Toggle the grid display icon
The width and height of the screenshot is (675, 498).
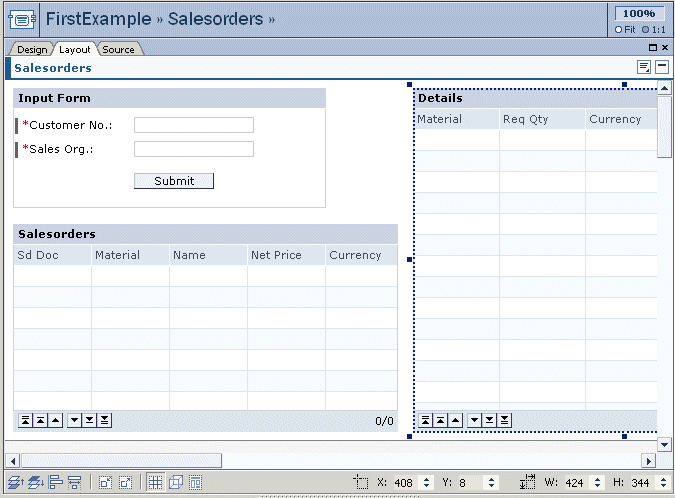(x=155, y=483)
